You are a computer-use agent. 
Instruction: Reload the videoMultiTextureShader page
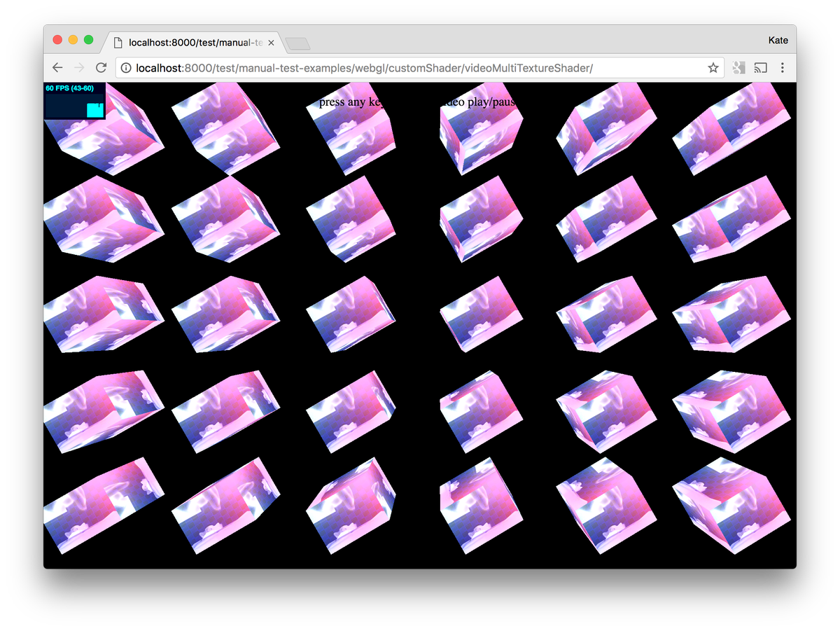pos(100,67)
